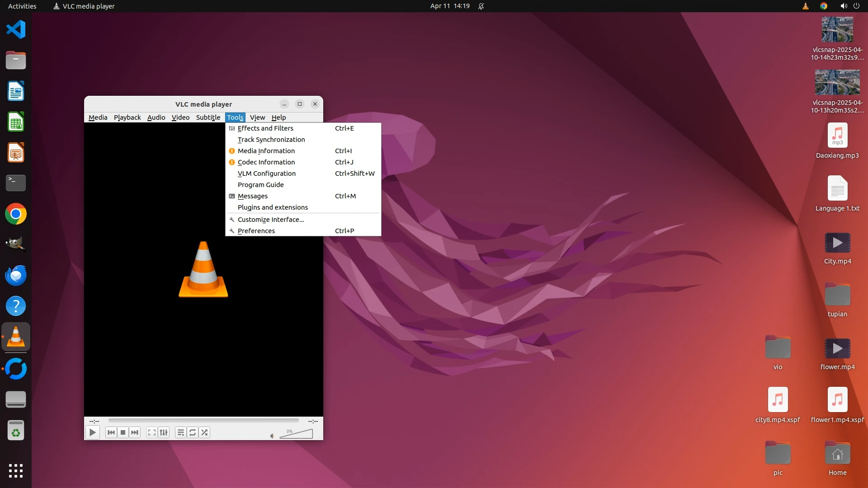The image size is (868, 488).
Task: Select Effects and Filters menu entry
Action: 265,128
